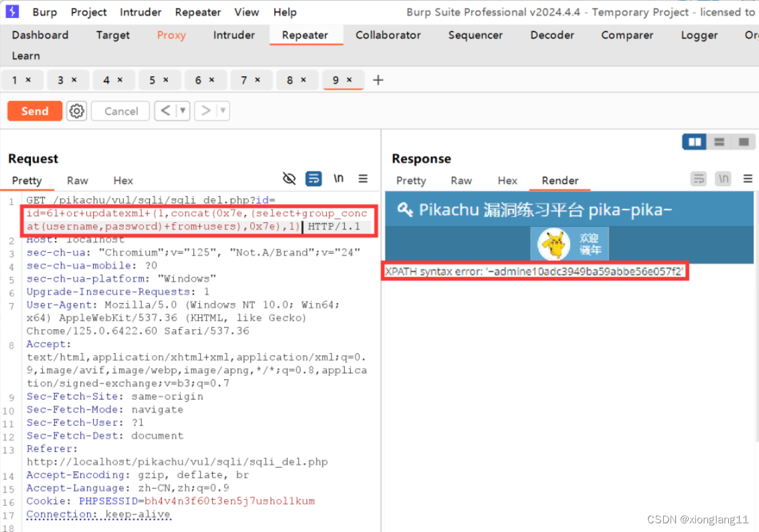The height and width of the screenshot is (532, 759).
Task: Open response pane hamburger menu
Action: [x=748, y=179]
